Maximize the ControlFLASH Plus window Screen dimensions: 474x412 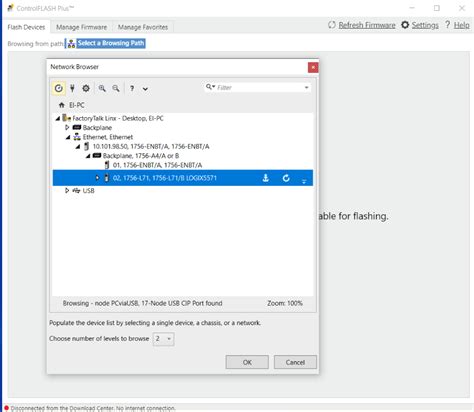click(x=437, y=8)
